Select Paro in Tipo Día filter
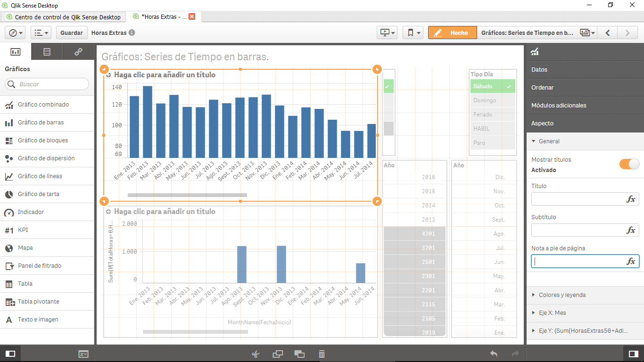Screen dimensions: 644x362 [493, 143]
